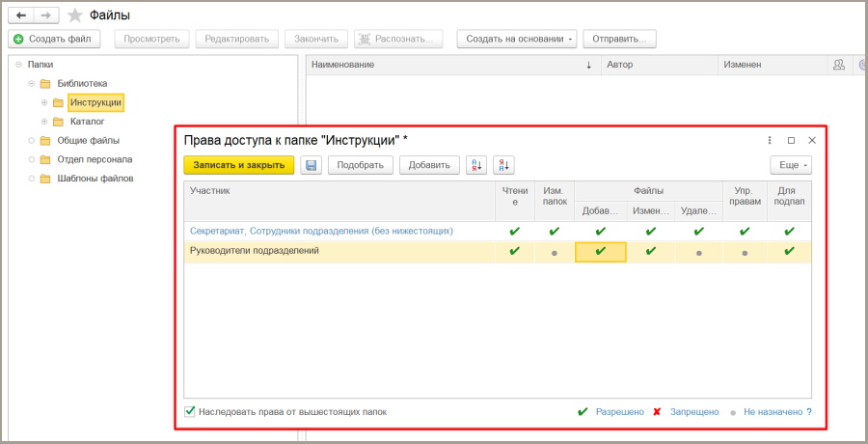Sort participants ascending А-Я icon
Viewport: 868px width, 444px height.
pos(476,165)
